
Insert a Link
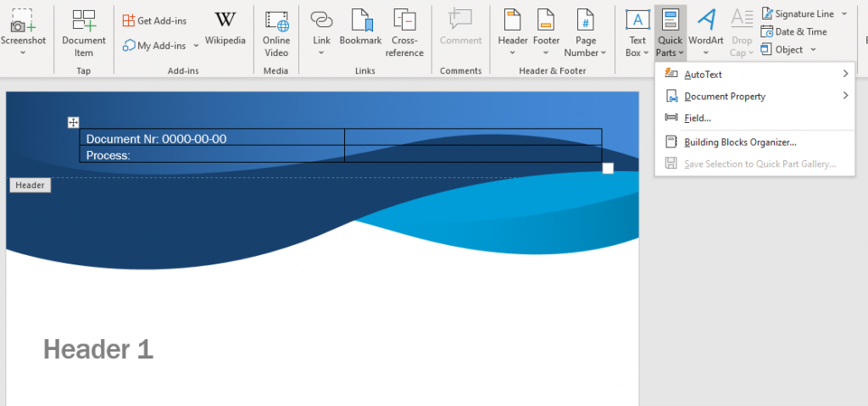pos(321,32)
